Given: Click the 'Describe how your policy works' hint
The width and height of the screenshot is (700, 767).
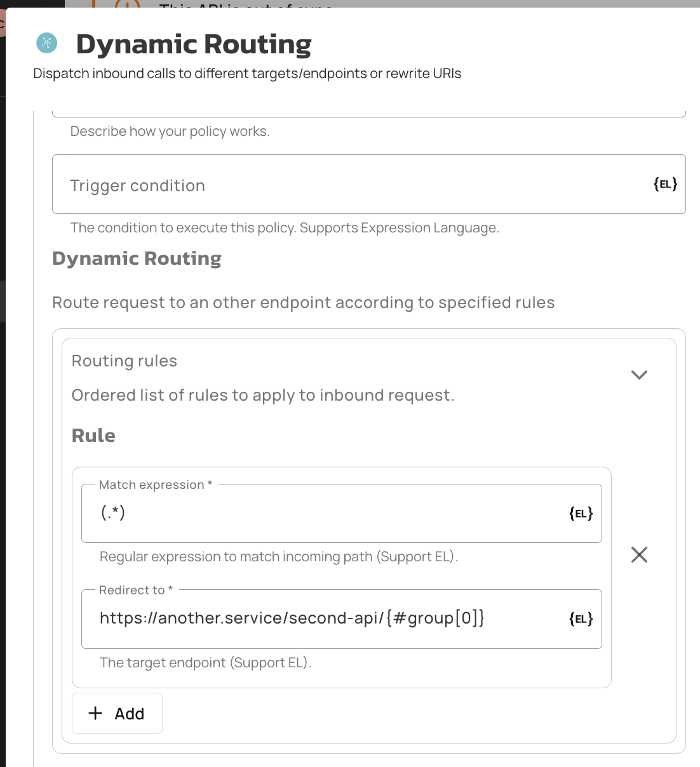Looking at the screenshot, I should point(170,131).
